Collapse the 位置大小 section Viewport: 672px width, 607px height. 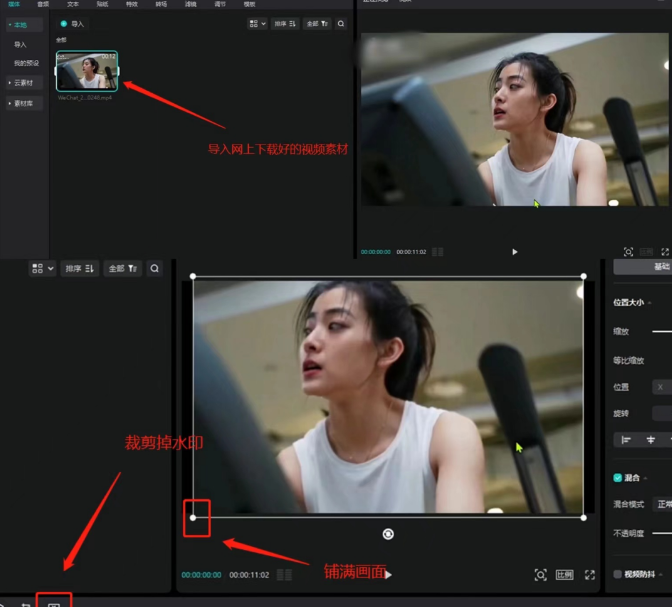click(x=650, y=303)
